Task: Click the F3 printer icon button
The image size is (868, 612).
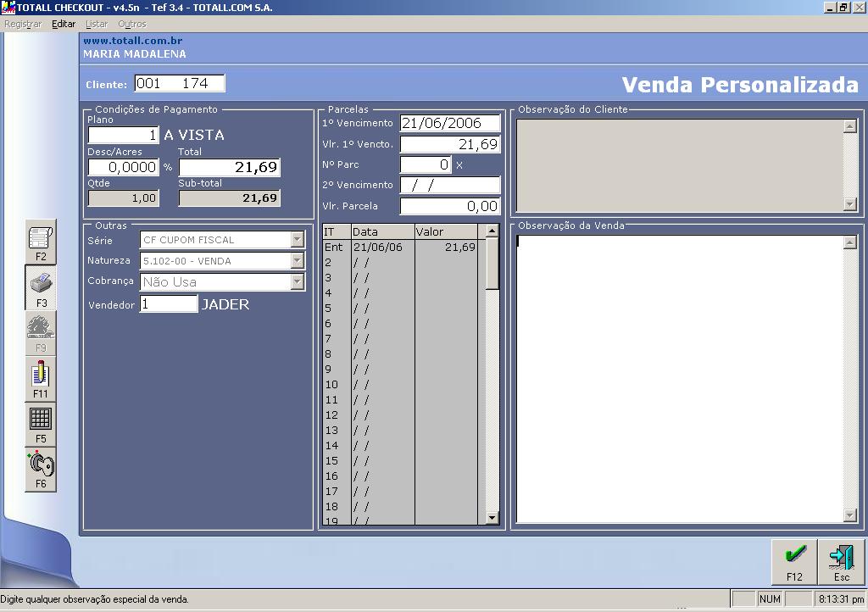Action: (x=41, y=287)
